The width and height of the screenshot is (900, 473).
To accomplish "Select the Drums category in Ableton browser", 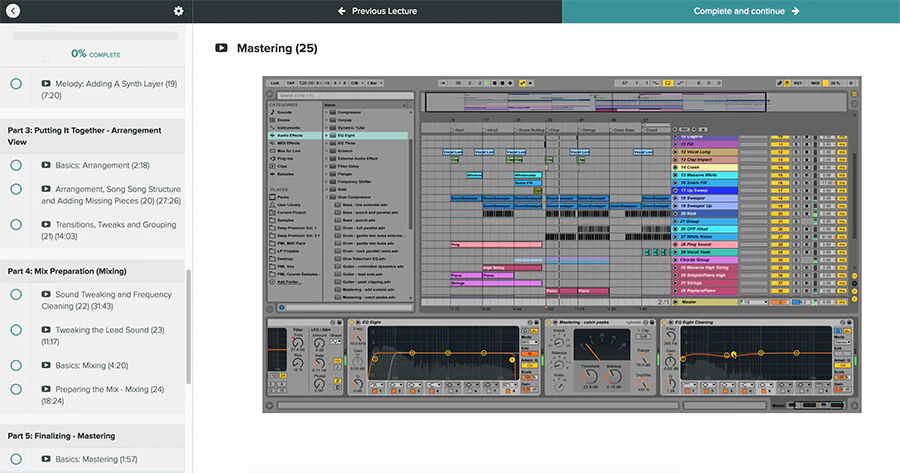I will pyautogui.click(x=284, y=119).
